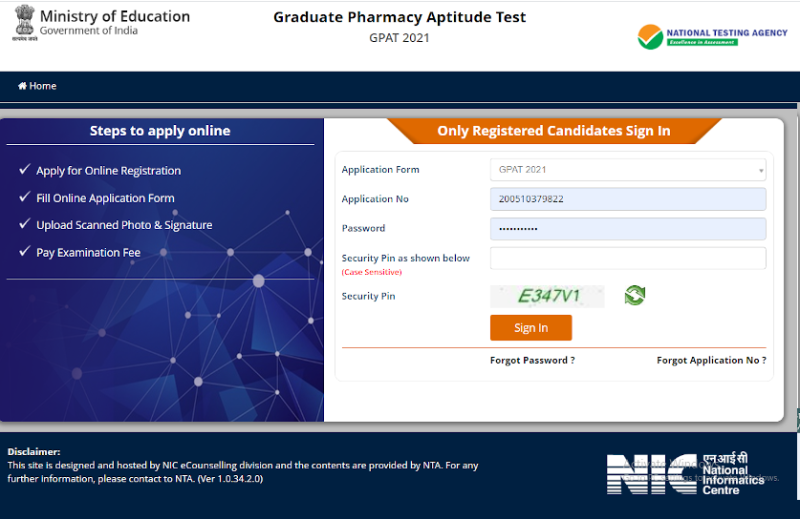800x519 pixels.
Task: Open the Application Form dropdown
Action: point(627,170)
